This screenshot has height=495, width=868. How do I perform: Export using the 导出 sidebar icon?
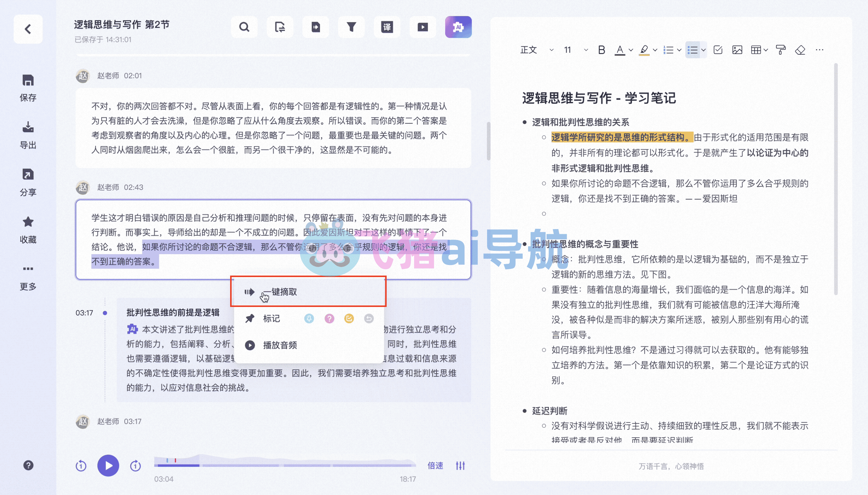(x=28, y=135)
